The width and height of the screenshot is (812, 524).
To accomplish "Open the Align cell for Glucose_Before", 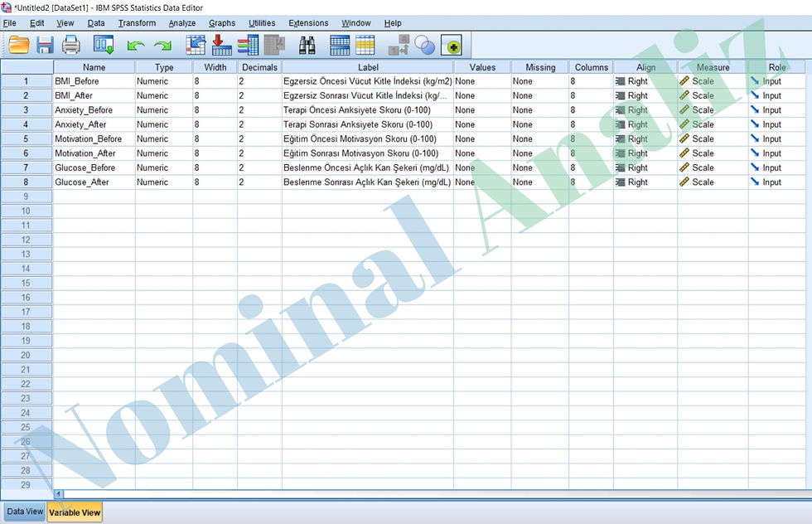I will 645,168.
